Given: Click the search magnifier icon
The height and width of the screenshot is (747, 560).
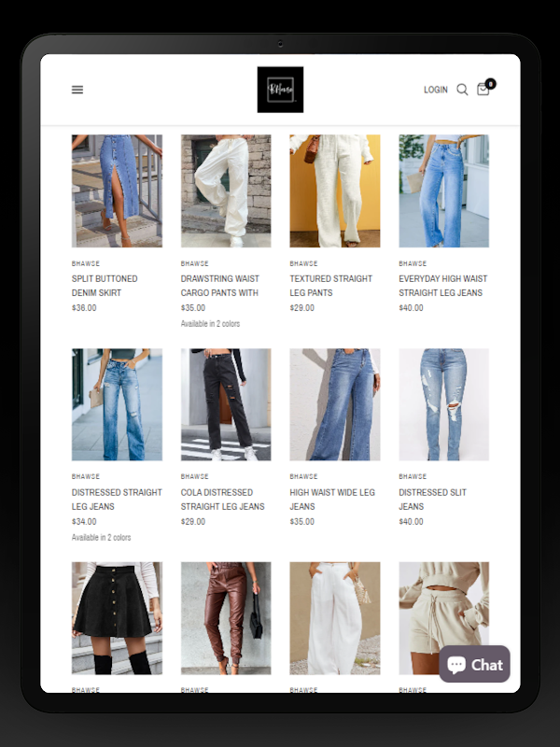Looking at the screenshot, I should click(x=462, y=90).
